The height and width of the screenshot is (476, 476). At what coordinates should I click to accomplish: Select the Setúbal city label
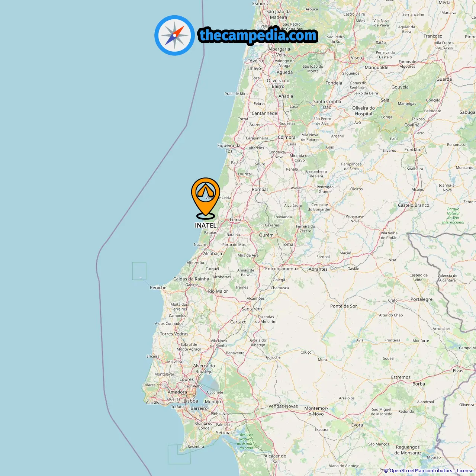(x=224, y=432)
